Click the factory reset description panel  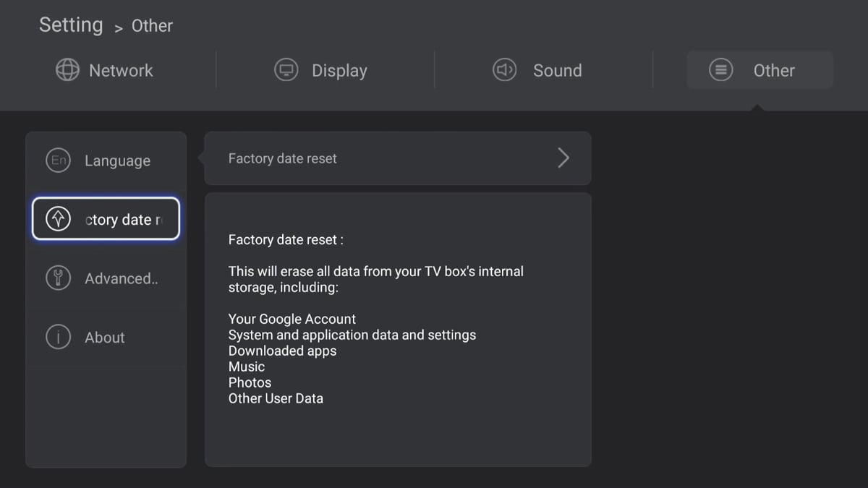[398, 329]
